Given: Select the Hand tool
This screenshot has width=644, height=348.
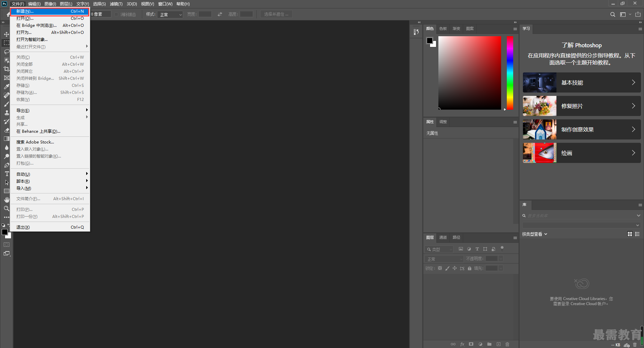Looking at the screenshot, I should (x=6, y=200).
